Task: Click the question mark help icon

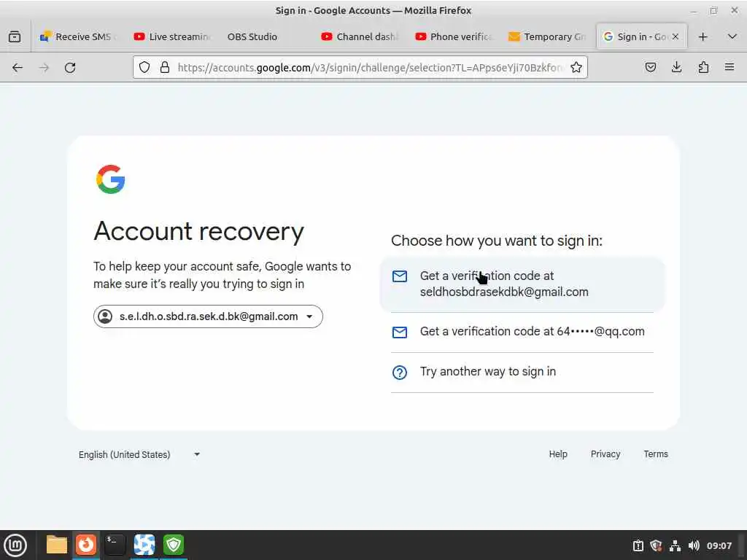Action: 400,373
